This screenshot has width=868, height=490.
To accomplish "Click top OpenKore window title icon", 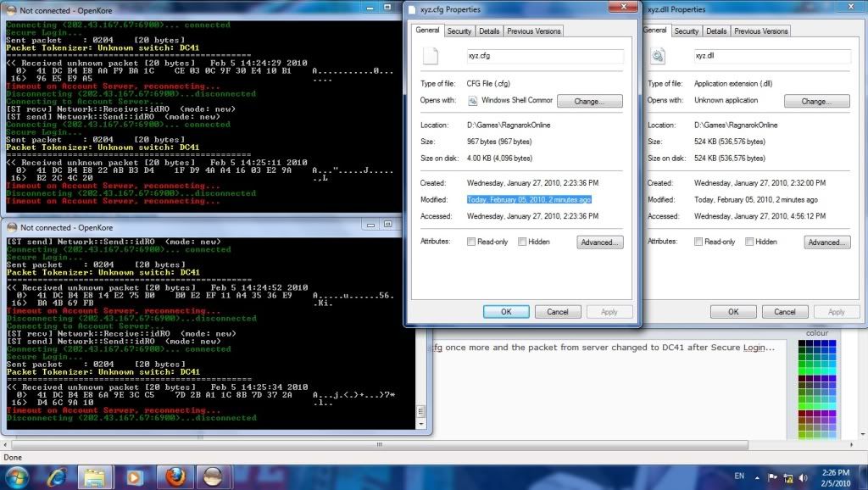I will tap(11, 10).
